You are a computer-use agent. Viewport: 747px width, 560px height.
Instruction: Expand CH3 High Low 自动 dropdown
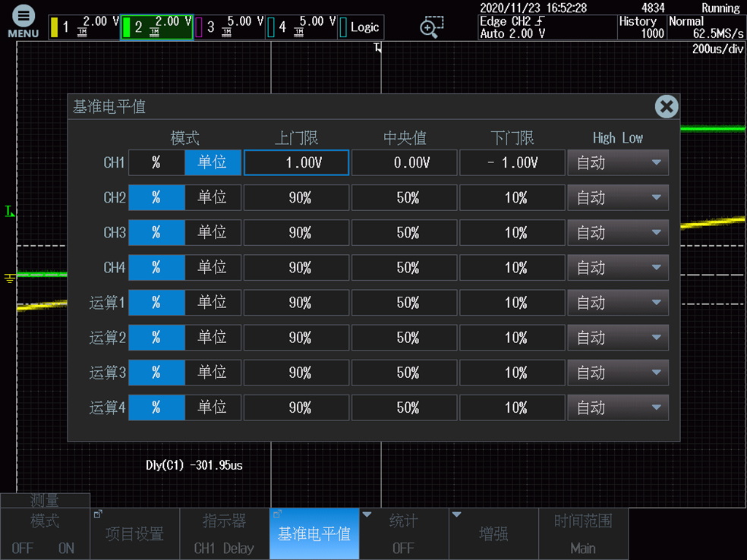click(x=618, y=233)
